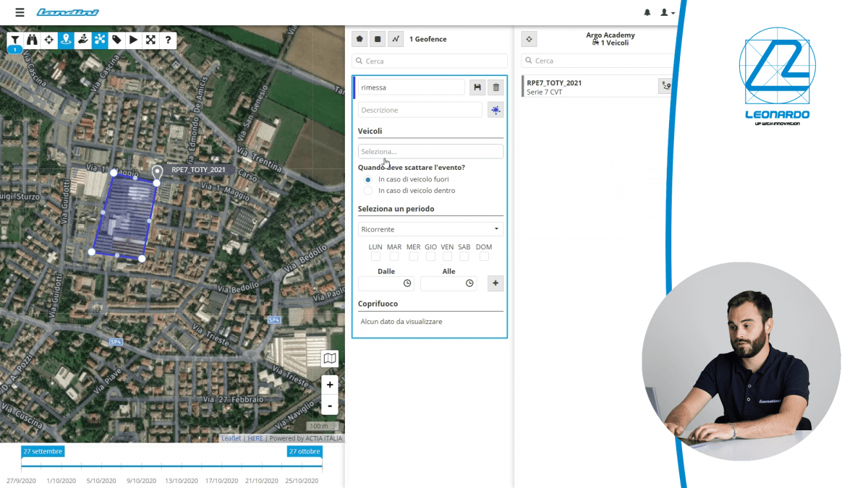
Task: Click the Leaflet attribution link
Action: (x=231, y=438)
